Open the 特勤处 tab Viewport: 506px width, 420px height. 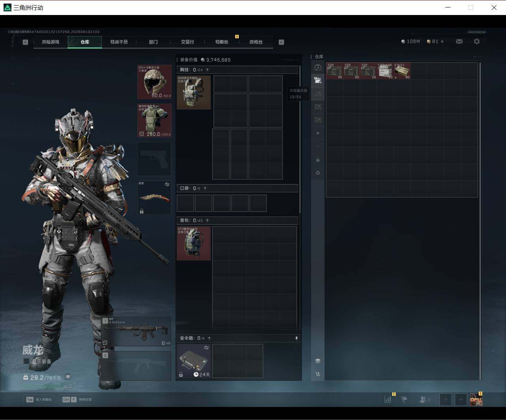[x=222, y=42]
